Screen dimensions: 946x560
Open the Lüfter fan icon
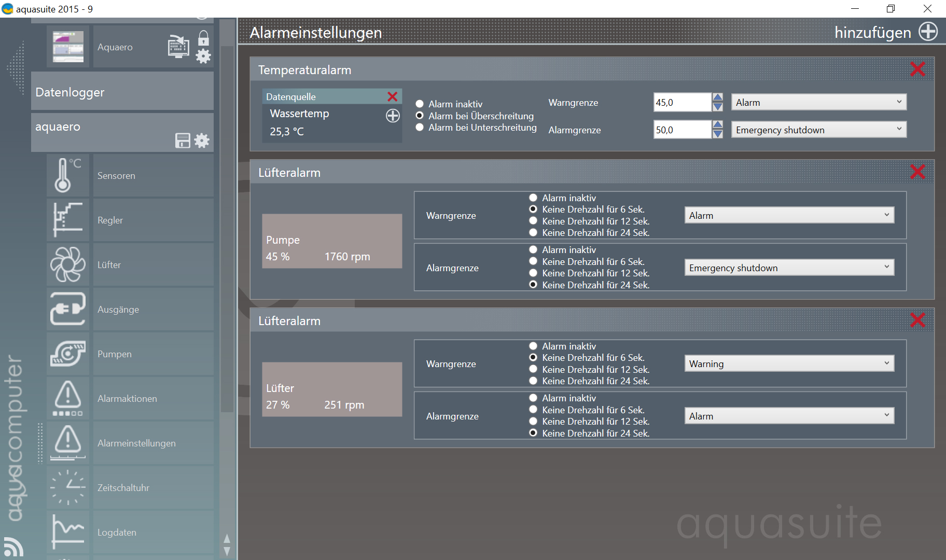(67, 265)
